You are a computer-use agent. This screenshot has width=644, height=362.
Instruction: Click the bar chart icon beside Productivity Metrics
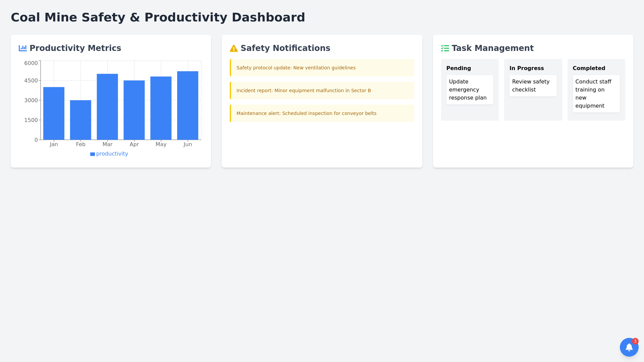click(x=23, y=48)
